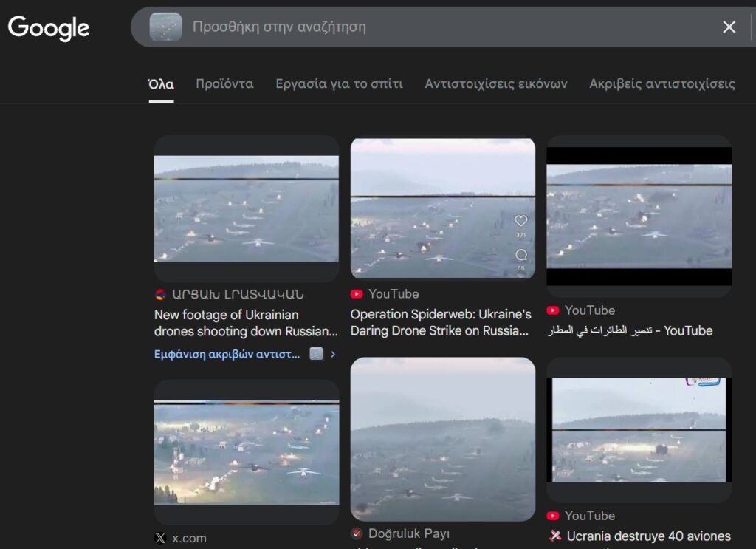Open 'New footage of Ukrainian drones' result title
756x549 pixels.
tap(246, 323)
